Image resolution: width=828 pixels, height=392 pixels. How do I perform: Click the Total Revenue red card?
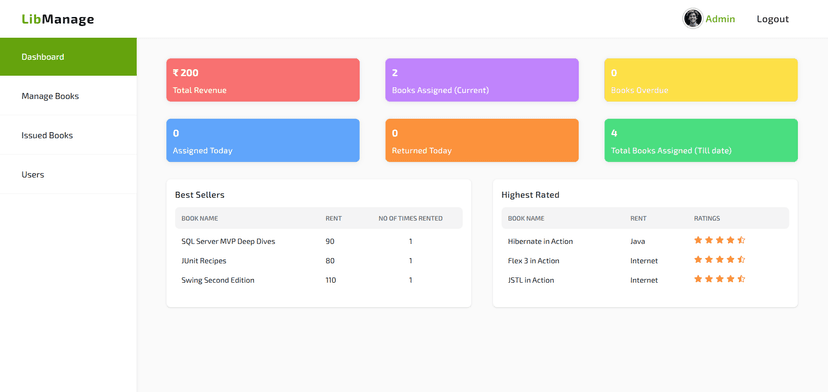pos(263,80)
